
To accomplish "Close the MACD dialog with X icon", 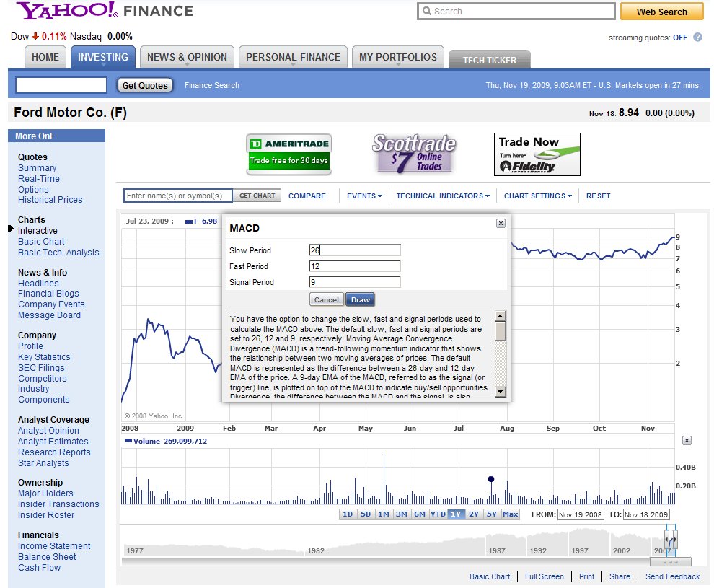I will 501,224.
